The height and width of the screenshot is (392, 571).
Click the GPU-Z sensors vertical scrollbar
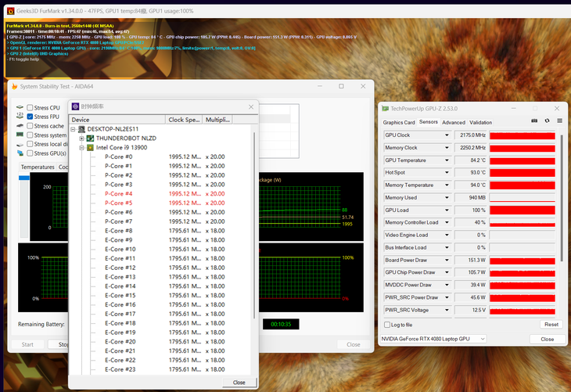tap(562, 198)
